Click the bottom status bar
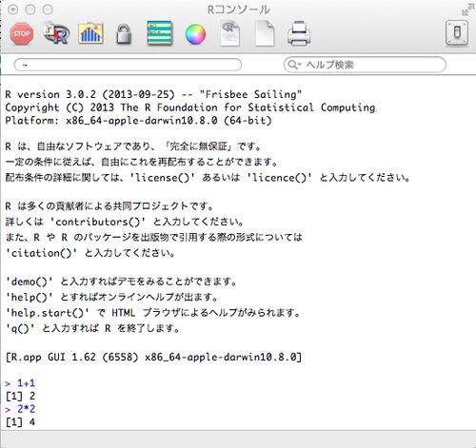This screenshot has height=448, width=476. point(238,439)
